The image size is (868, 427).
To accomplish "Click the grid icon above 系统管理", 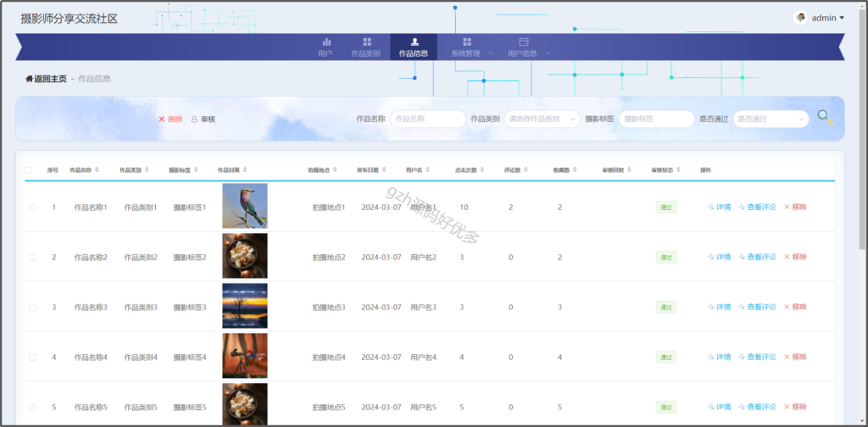I will click(x=467, y=42).
